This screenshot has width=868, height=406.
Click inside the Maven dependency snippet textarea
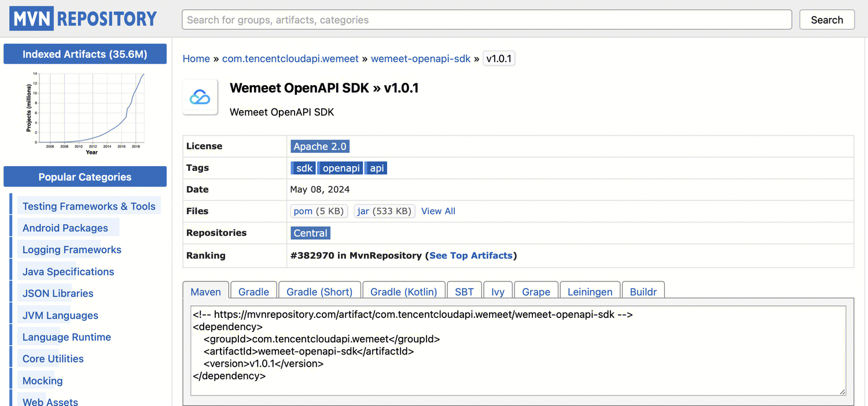pyautogui.click(x=518, y=351)
